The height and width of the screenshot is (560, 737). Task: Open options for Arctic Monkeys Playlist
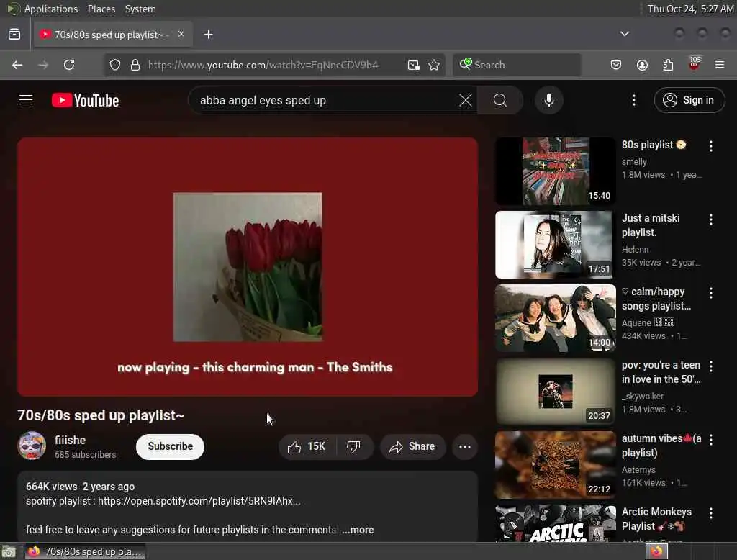710,513
